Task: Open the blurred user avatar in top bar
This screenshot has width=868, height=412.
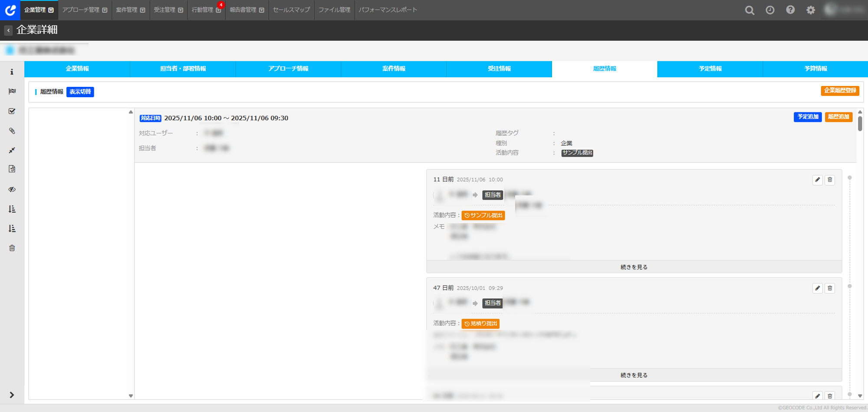Action: pyautogui.click(x=830, y=10)
